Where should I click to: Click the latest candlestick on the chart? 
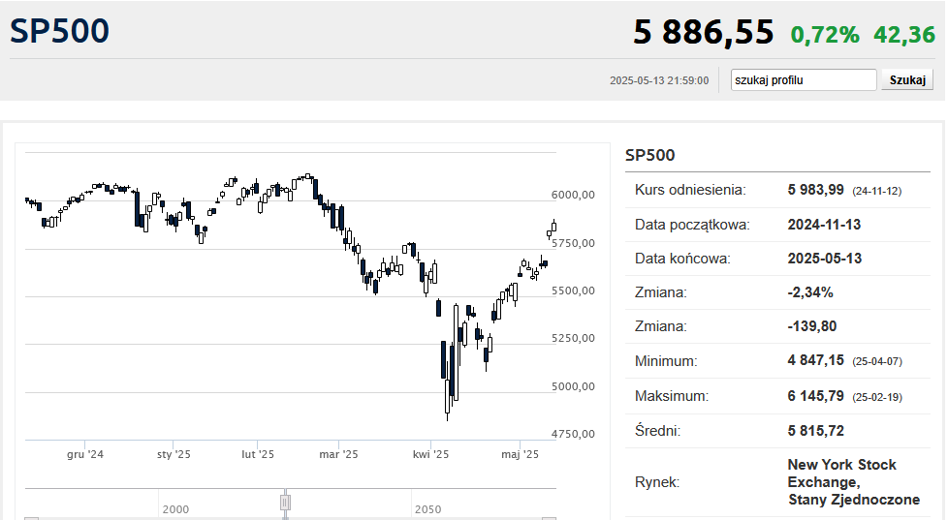point(554,227)
